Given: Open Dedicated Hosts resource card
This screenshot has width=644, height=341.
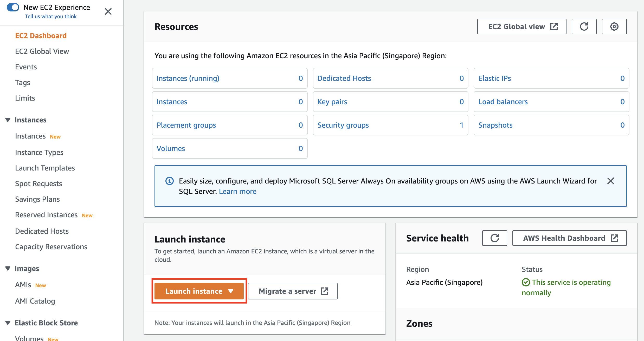Looking at the screenshot, I should (344, 78).
